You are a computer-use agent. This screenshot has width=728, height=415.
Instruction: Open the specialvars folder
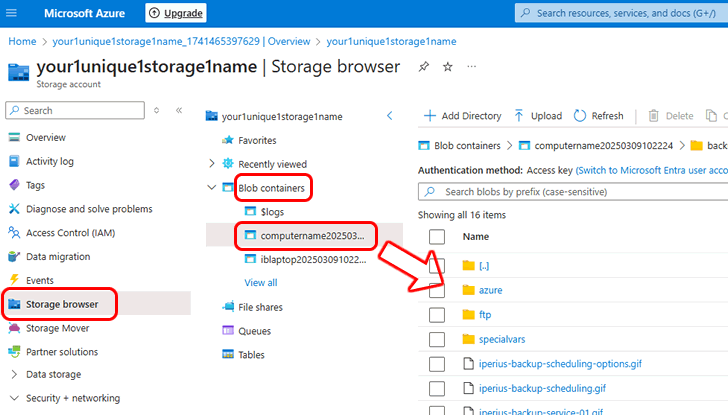point(501,339)
